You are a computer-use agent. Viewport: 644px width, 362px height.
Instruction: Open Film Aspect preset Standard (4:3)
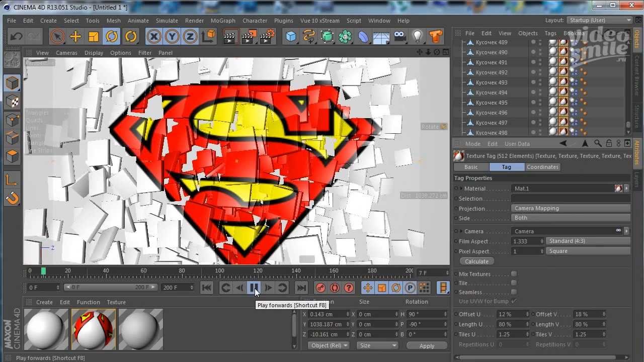[588, 241]
